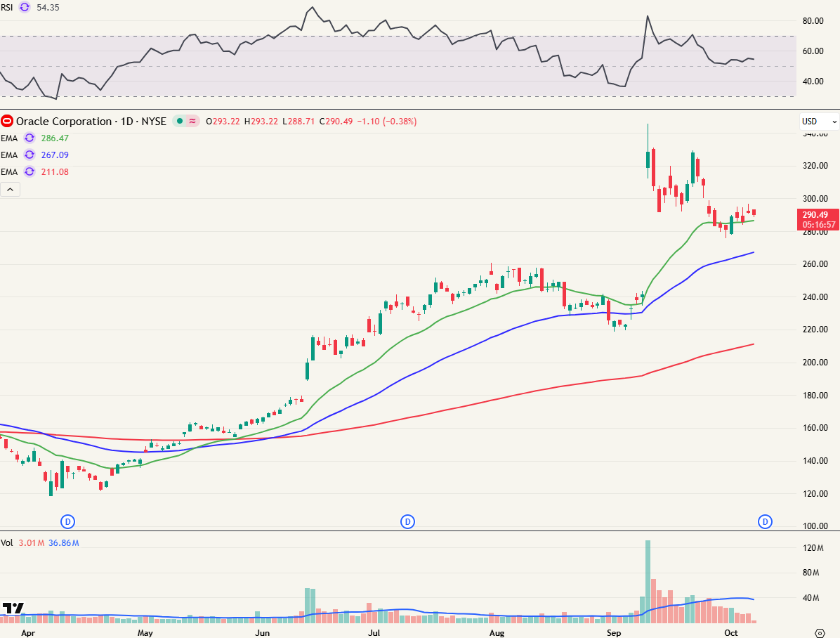The image size is (840, 638).
Task: Open the USD currency dropdown
Action: 819,122
